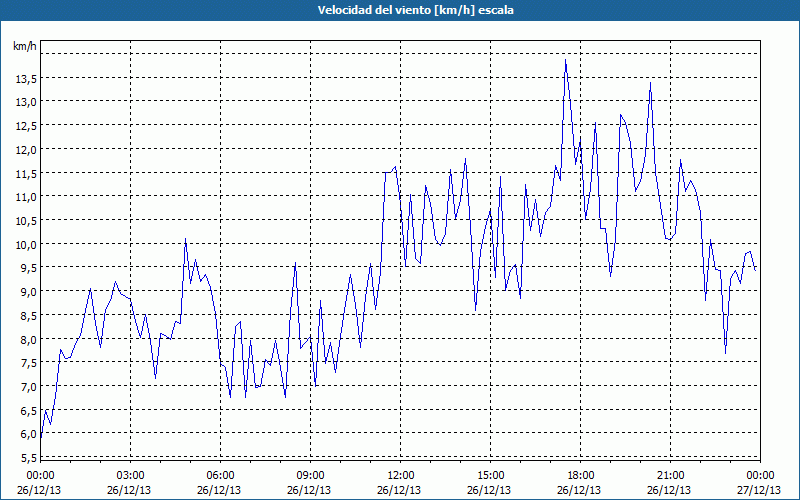Click the "km/h" unit label on the vertical axis

24,46
